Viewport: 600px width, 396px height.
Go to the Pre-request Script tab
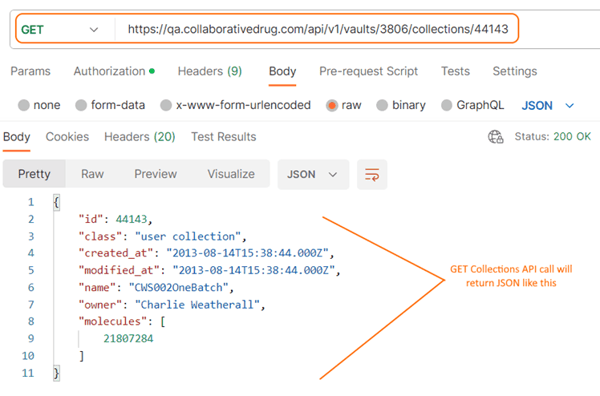tap(368, 71)
